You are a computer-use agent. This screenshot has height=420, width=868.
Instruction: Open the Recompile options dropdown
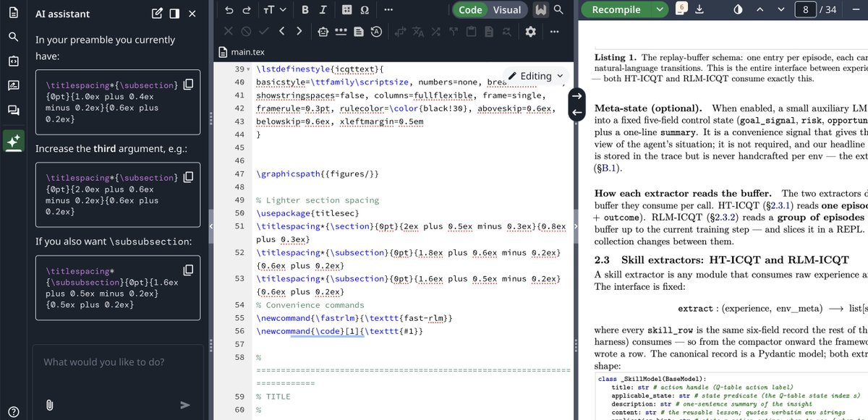coord(659,9)
